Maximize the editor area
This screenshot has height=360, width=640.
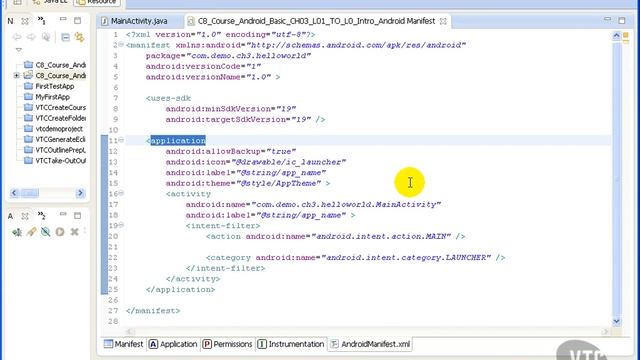click(x=622, y=20)
